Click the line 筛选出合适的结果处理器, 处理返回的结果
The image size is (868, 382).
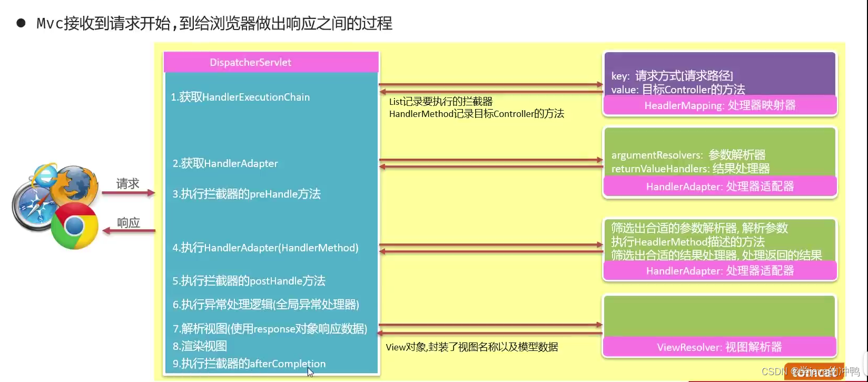click(x=716, y=255)
